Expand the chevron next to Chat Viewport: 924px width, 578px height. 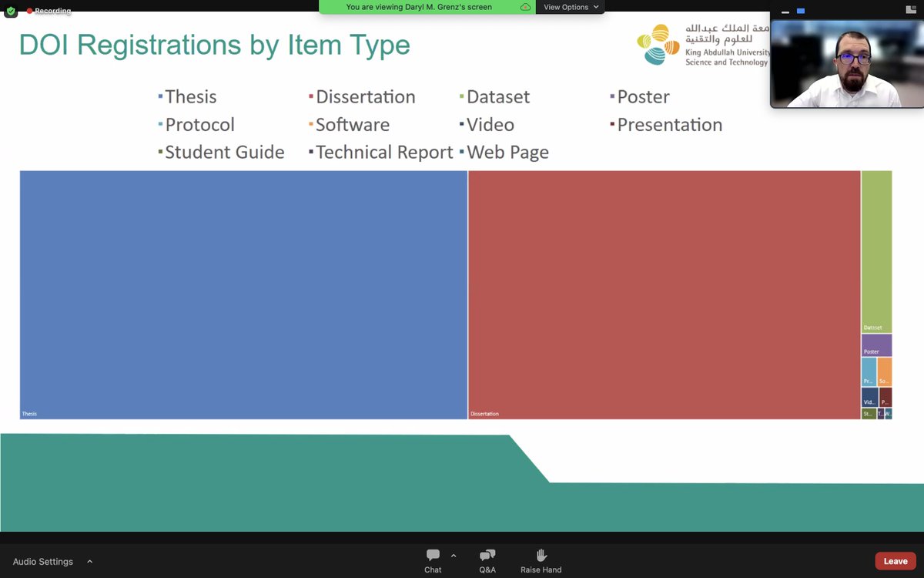pyautogui.click(x=454, y=556)
